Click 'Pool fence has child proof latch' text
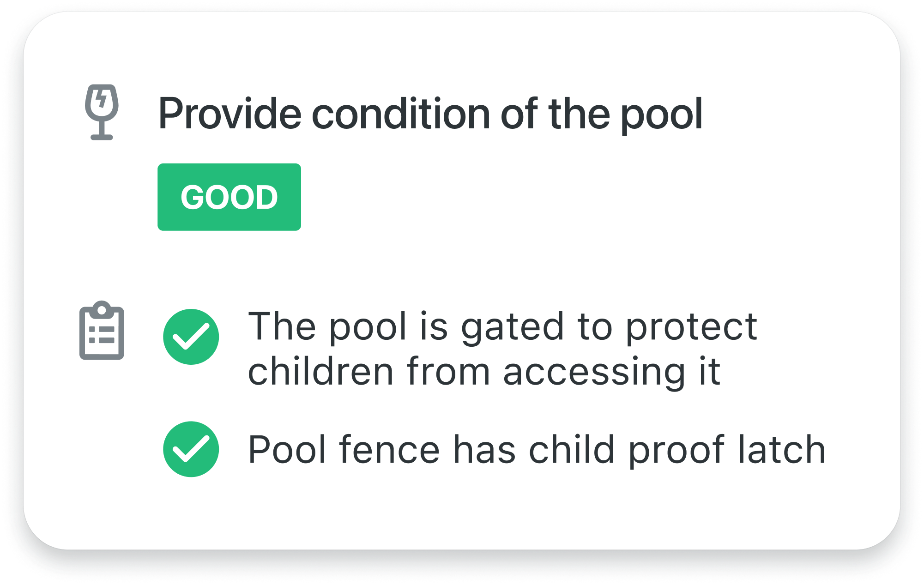Image resolution: width=924 pixels, height=585 pixels. coord(536,450)
